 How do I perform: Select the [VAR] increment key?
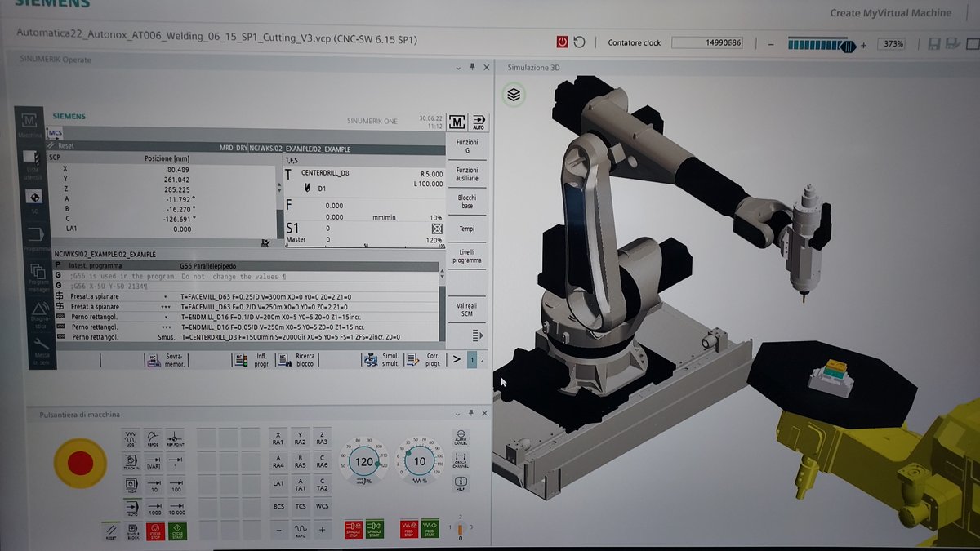[x=153, y=461]
